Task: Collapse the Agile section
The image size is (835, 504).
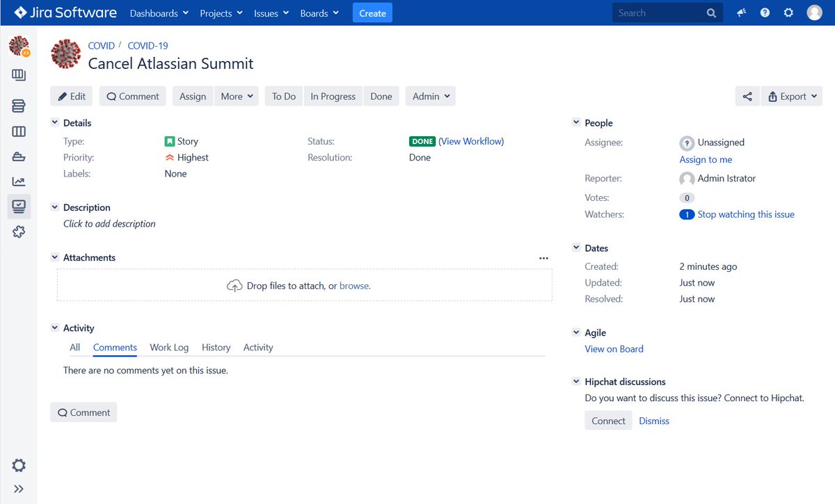Action: (576, 332)
